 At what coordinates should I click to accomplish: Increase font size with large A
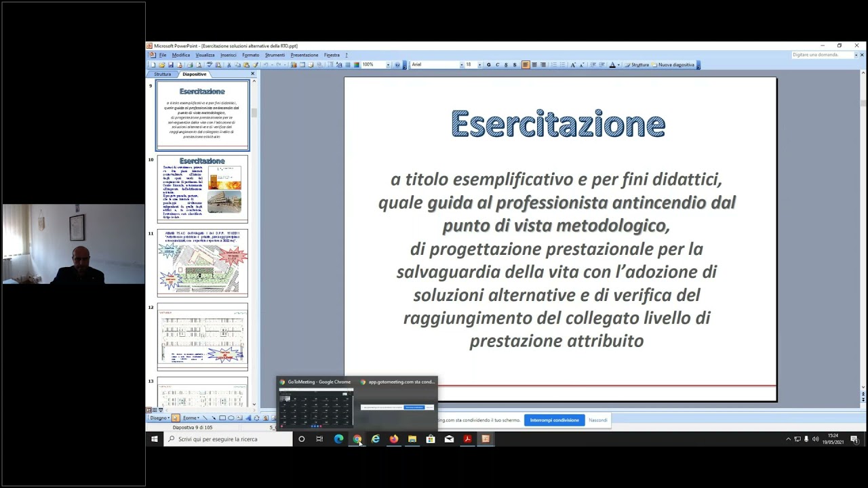[573, 64]
